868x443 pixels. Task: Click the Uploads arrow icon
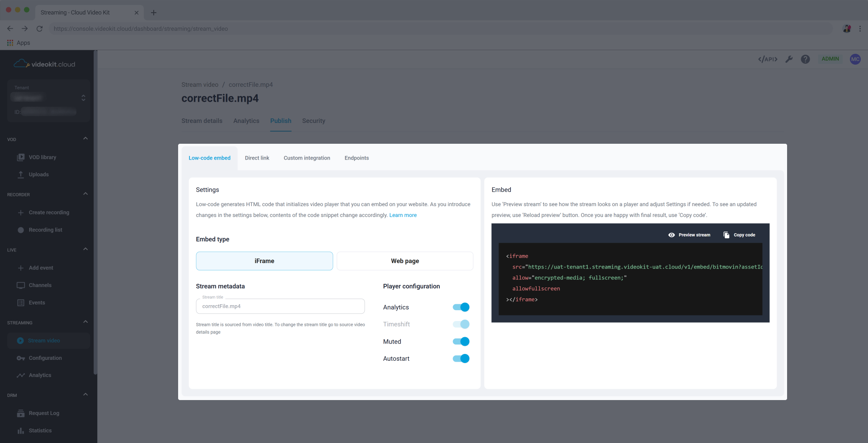pyautogui.click(x=21, y=174)
